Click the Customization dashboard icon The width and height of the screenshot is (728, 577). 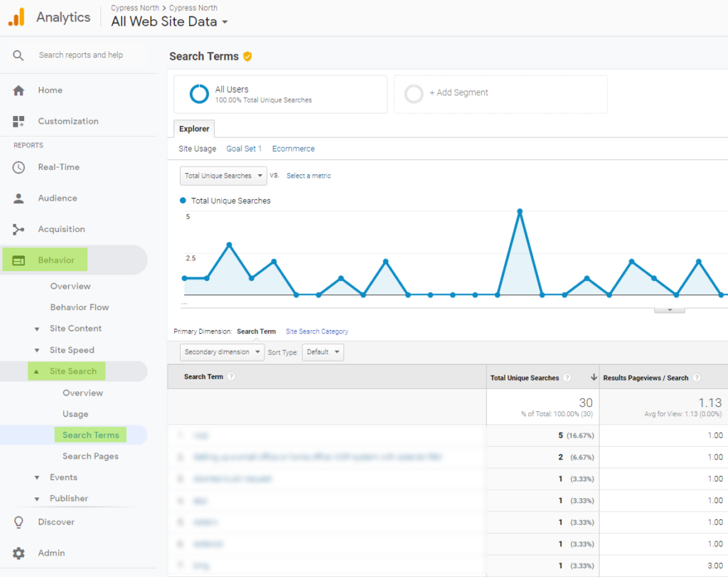coord(18,122)
